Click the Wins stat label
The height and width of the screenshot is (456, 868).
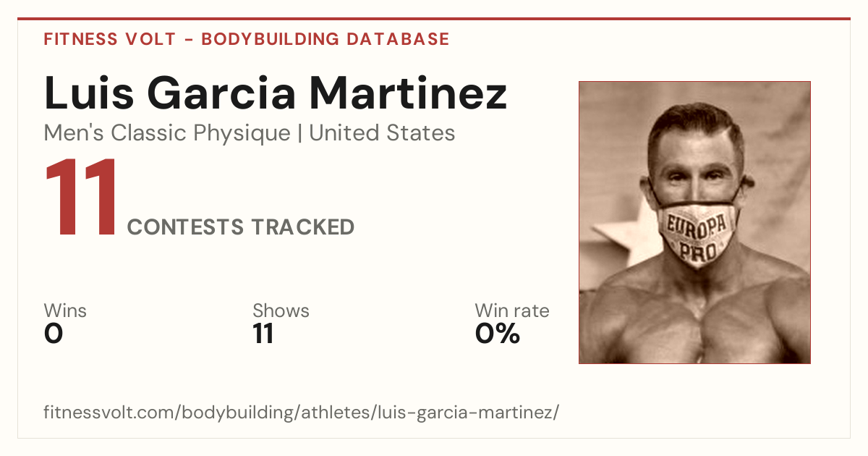pos(65,311)
